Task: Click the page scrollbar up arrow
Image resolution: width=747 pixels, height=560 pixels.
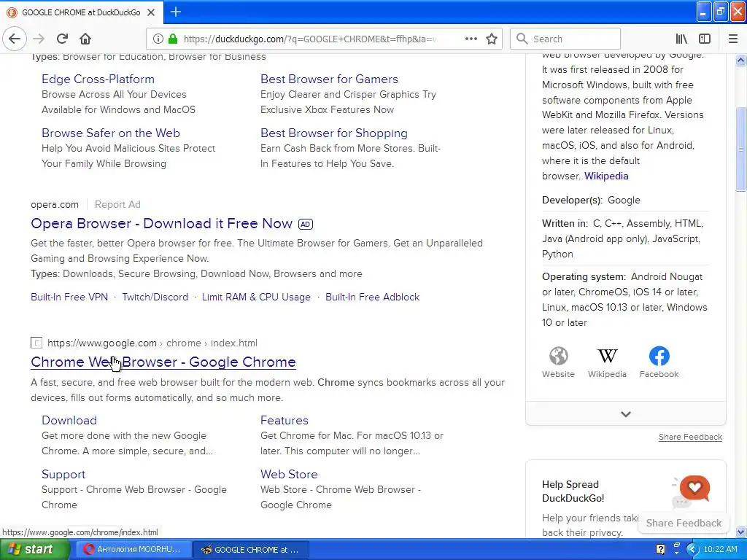Action: pyautogui.click(x=740, y=60)
